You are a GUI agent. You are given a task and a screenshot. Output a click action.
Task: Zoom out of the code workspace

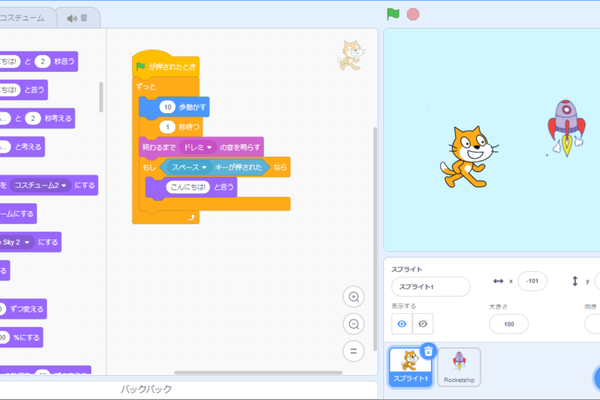(354, 324)
